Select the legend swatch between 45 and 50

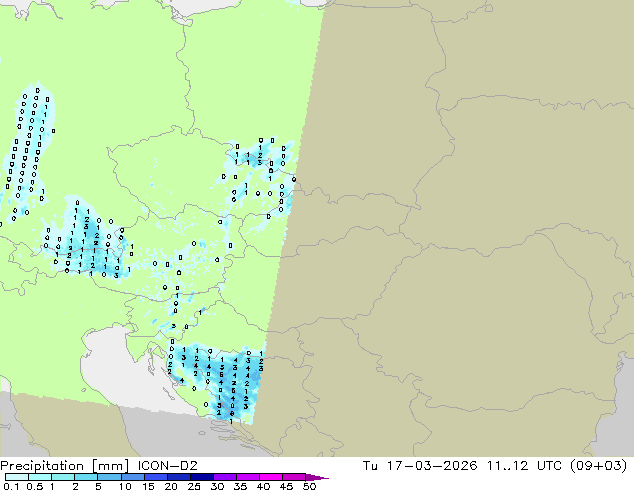[294, 477]
